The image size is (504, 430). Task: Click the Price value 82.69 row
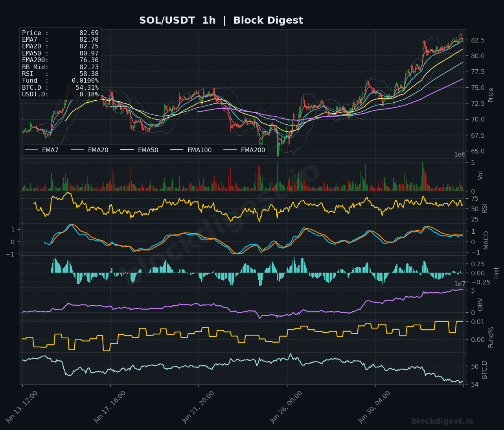[x=60, y=33]
